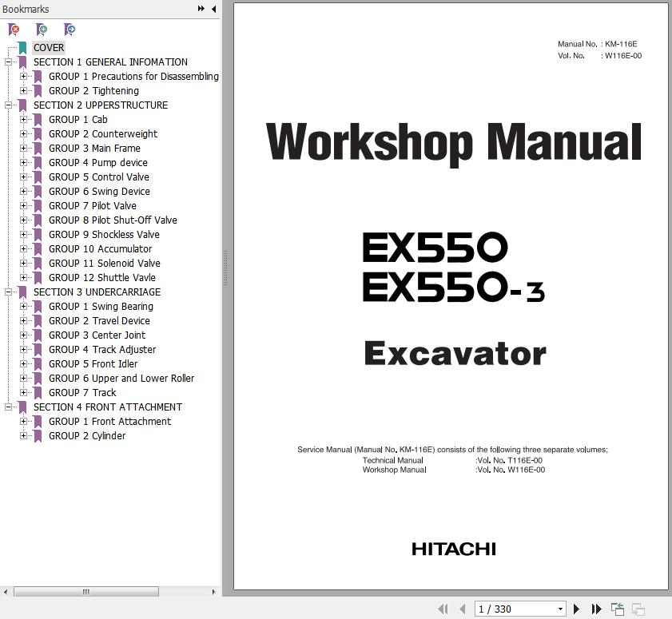Screen dimensions: 672x619
Task: Open the GROUP 6 Upper and Lower Roller bookmark
Action: click(121, 379)
